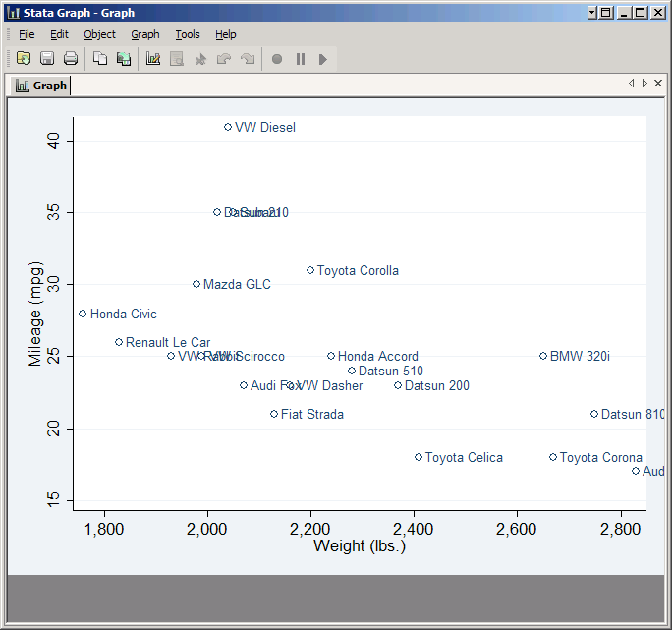
Task: Select the VW Dasher label
Action: [x=329, y=385]
